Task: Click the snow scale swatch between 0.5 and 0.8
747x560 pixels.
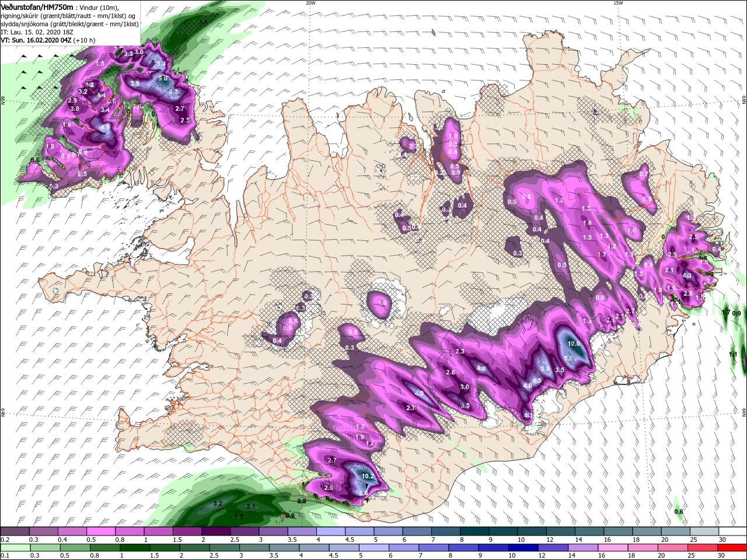Action: [100, 531]
